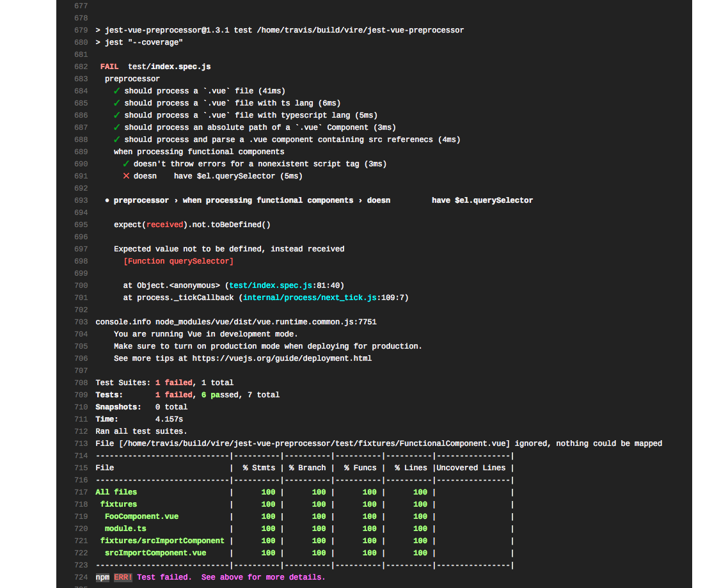Click 'when processing functional components' on line 689
The height and width of the screenshot is (588, 728).
199,152
